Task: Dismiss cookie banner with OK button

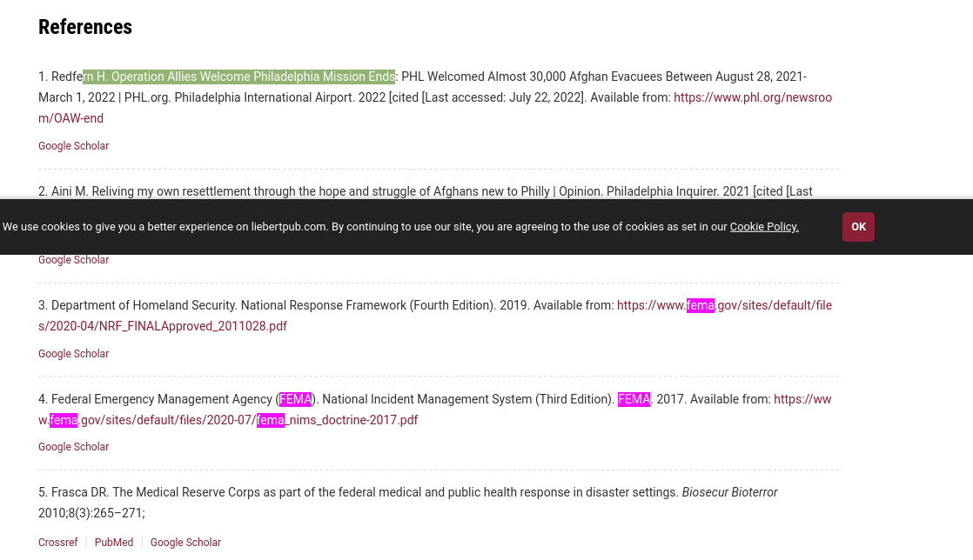Action: pyautogui.click(x=858, y=227)
